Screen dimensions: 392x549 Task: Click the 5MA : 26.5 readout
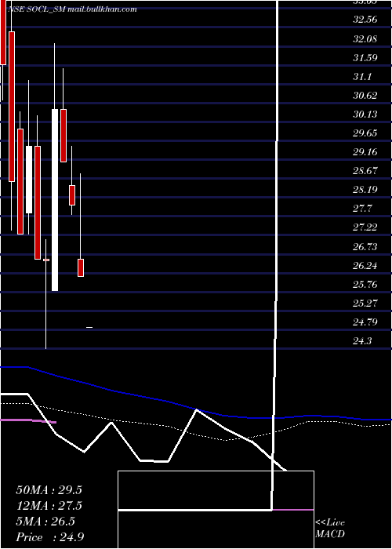[45, 522]
